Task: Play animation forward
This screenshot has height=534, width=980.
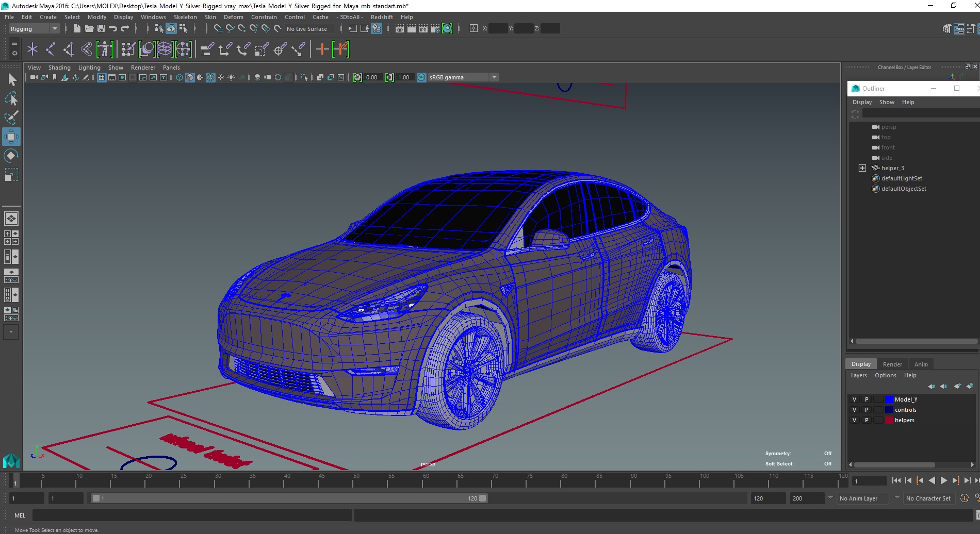Action: [x=943, y=480]
